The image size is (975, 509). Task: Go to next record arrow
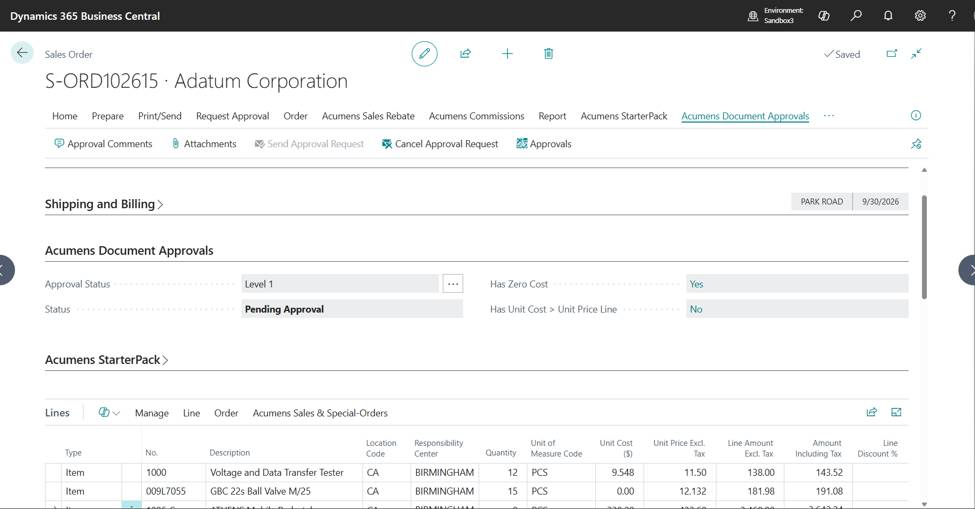click(x=968, y=270)
